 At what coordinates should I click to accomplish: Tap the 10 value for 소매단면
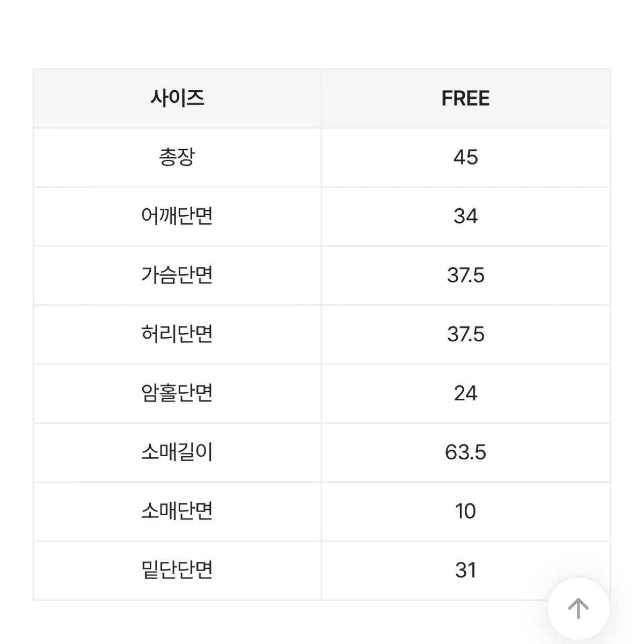[466, 512]
